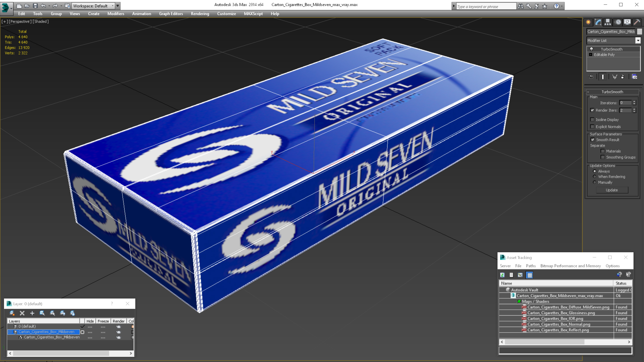Enable Separate by Smoothing Groups checkbox

point(602,157)
